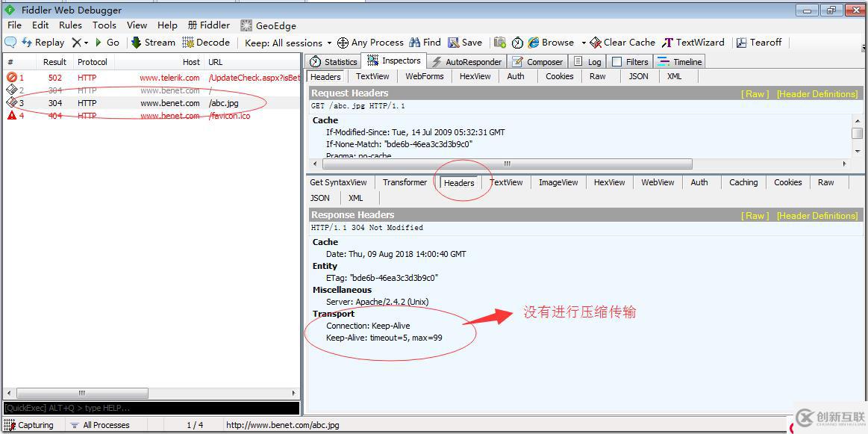Expand the Keep: All sessions dropdown
This screenshot has width=868, height=434.
pos(288,43)
